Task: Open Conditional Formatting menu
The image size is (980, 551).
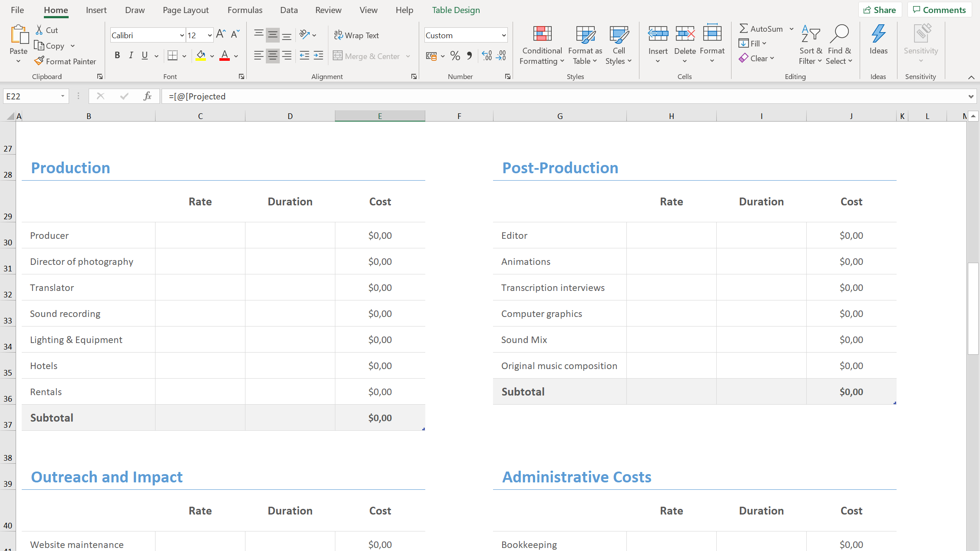Action: [x=542, y=45]
